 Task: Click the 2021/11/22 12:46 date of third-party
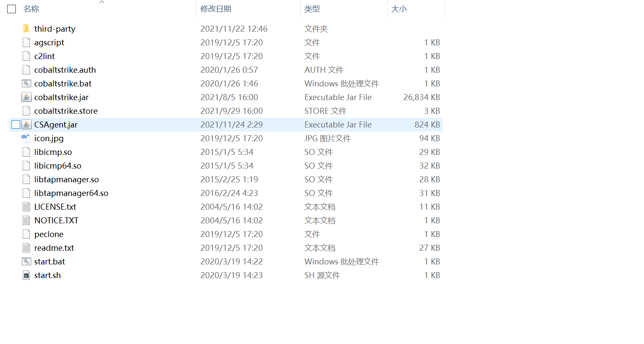tap(234, 29)
